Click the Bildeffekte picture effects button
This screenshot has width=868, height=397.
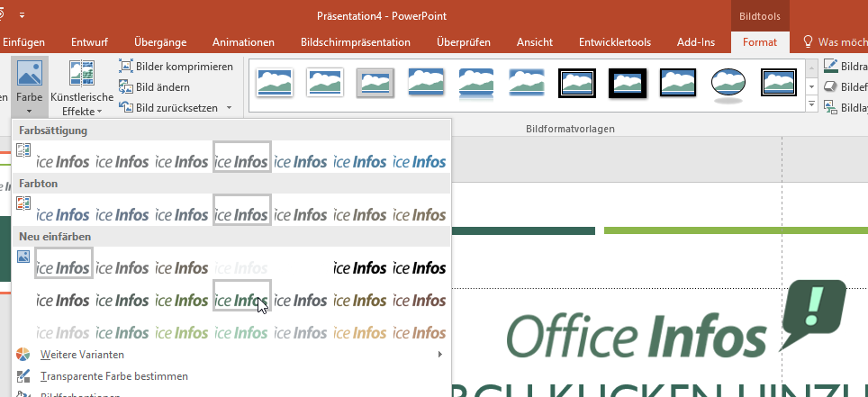pyautogui.click(x=845, y=87)
